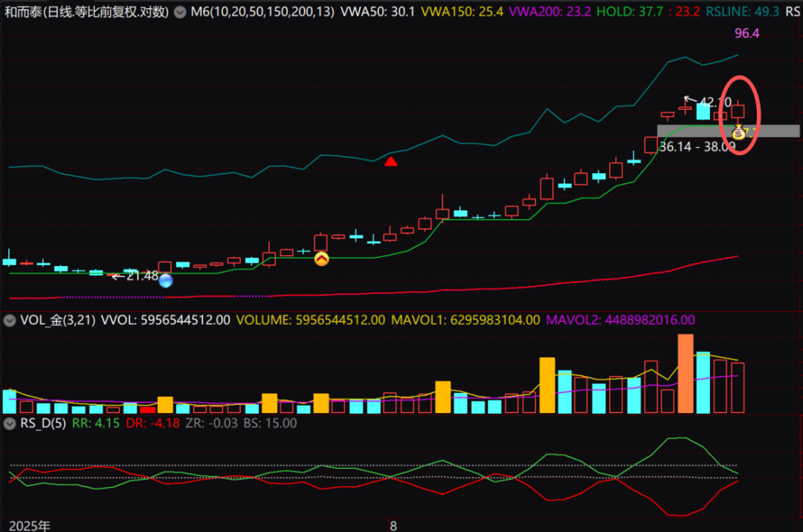Click the red triangle signal marker
Viewport: 803px width, 532px height.
pos(391,162)
